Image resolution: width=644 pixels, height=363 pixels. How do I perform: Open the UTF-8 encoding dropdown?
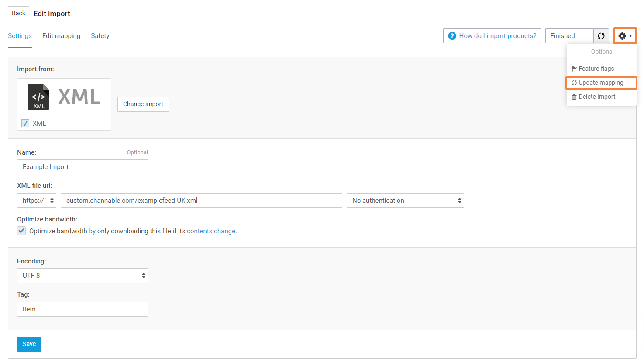click(83, 276)
